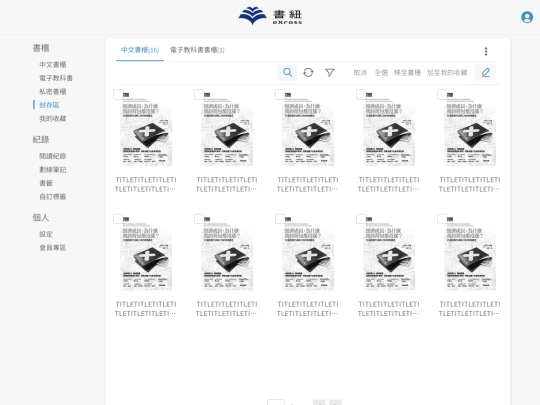Check the first book's checkbox in top row
Screen dimensions: 540x405
tap(118, 94)
